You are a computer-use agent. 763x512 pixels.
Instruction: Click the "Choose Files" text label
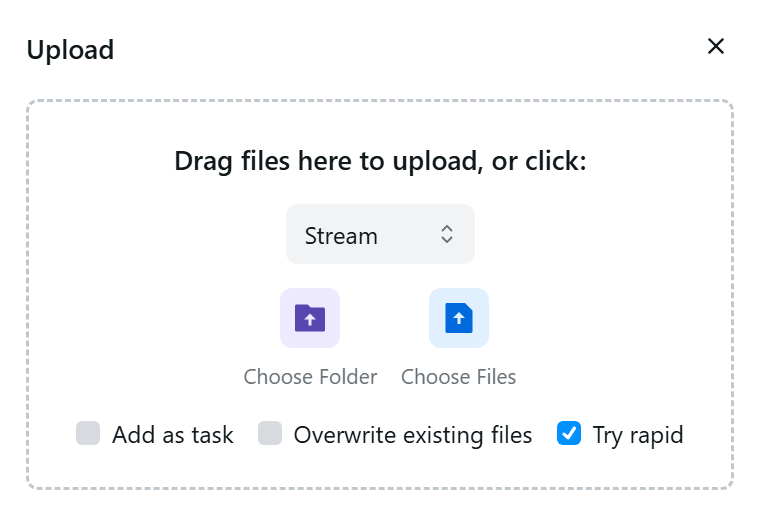tap(459, 377)
